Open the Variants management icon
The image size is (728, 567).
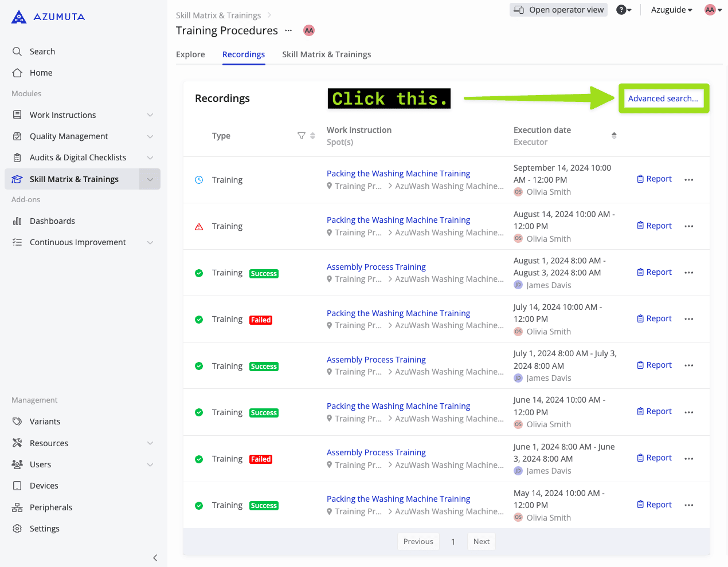17,421
